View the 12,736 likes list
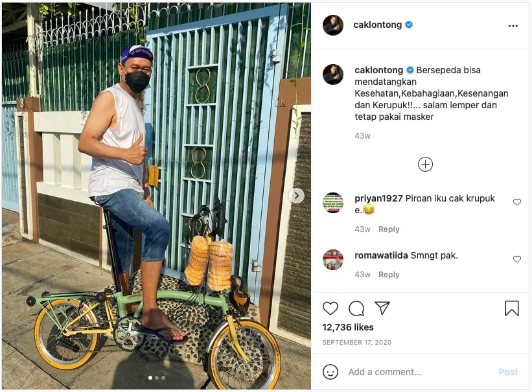Viewport: 532px width, 392px height. pos(348,327)
